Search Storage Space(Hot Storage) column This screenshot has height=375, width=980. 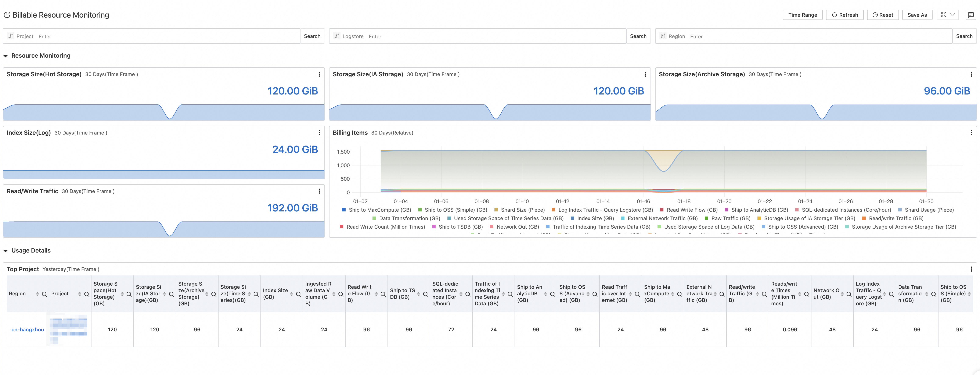[129, 294]
